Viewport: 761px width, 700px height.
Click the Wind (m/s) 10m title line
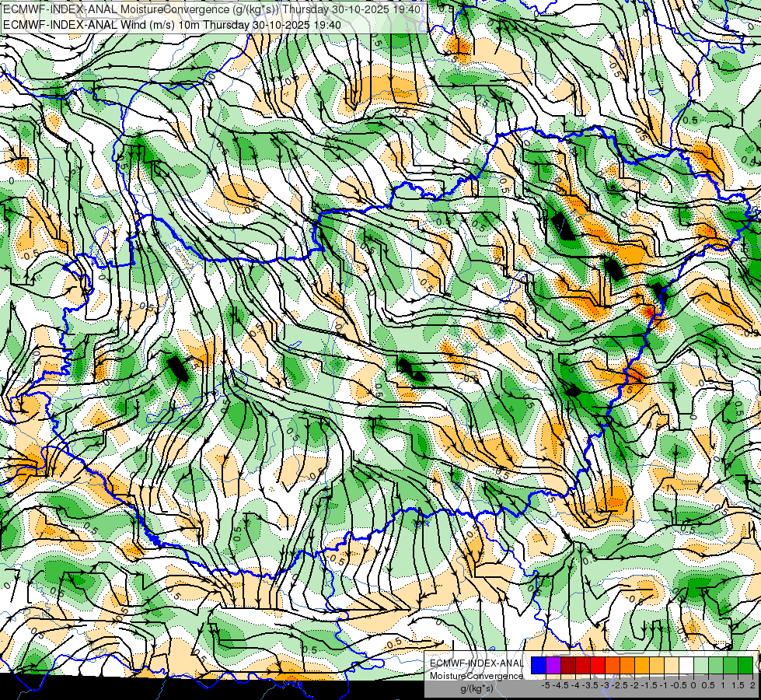tap(172, 25)
